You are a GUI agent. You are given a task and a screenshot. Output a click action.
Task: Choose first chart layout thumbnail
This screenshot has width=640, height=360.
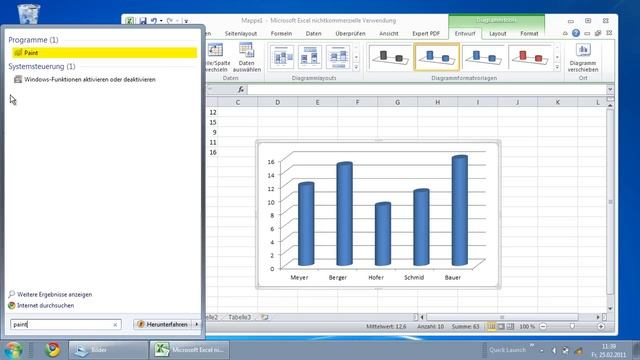[x=282, y=56]
